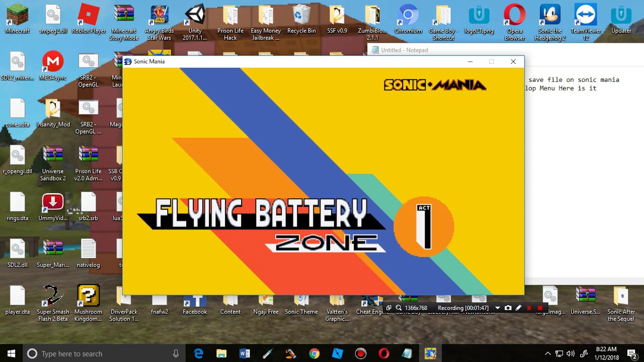This screenshot has width=644, height=362.
Task: Open the Windows Start menu
Action: click(11, 353)
